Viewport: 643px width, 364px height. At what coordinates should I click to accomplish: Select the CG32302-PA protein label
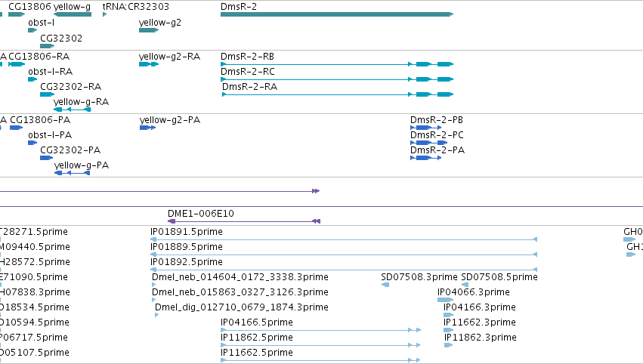pos(70,150)
